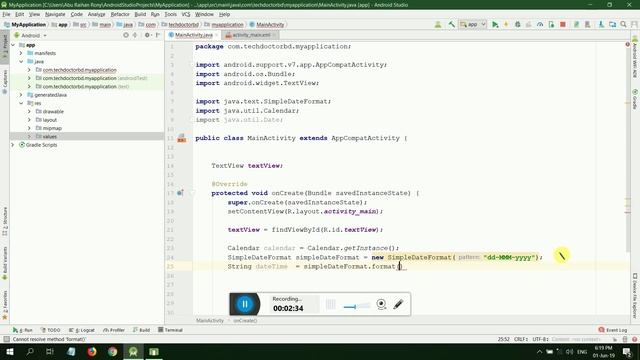This screenshot has width=640, height=360.
Task: Collapse the java folder
Action: pos(21,62)
